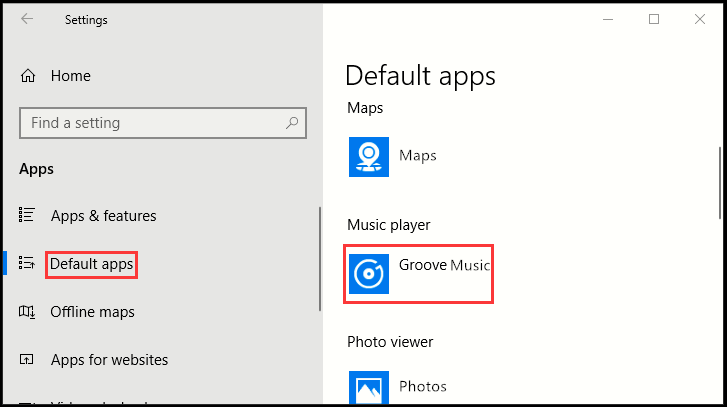Click the Groove Music app icon
Screen dimensions: 727x407
tap(369, 274)
